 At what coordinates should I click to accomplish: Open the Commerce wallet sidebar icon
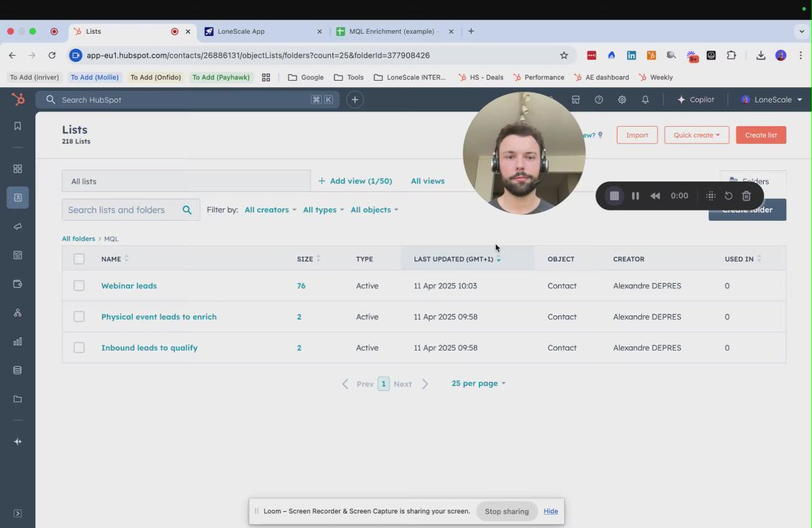[18, 284]
